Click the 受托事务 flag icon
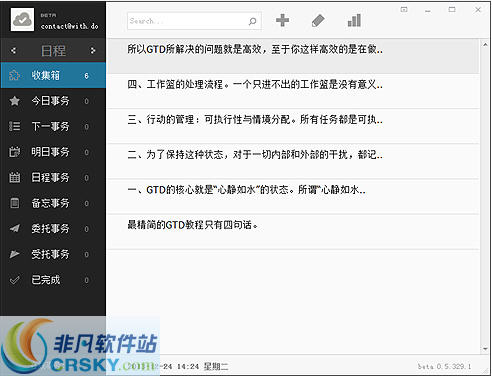The image size is (492, 376). click(14, 254)
